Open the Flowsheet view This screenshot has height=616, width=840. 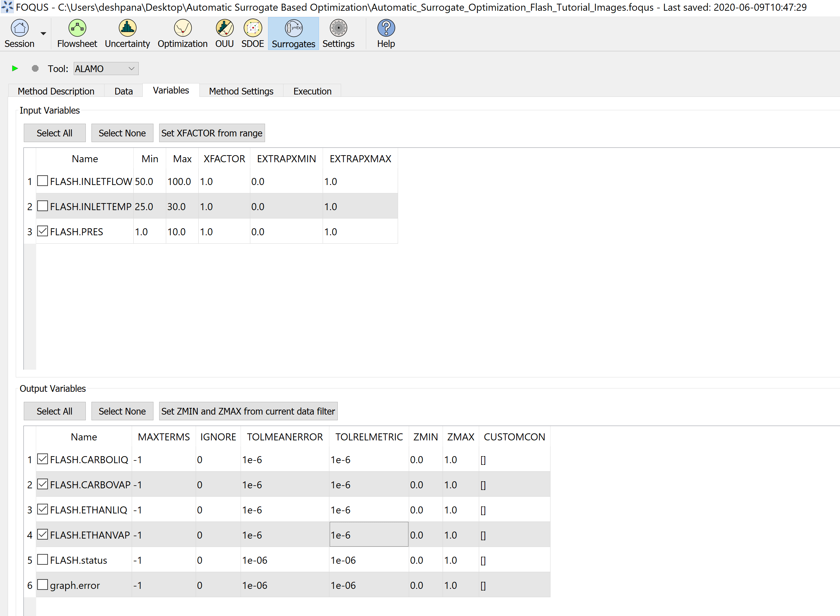77,33
